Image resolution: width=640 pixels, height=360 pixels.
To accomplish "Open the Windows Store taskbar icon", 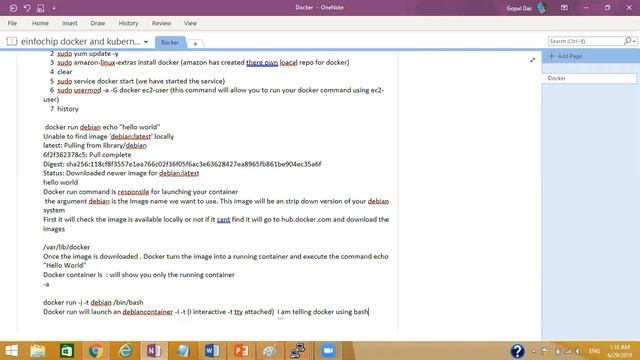I will 67,351.
